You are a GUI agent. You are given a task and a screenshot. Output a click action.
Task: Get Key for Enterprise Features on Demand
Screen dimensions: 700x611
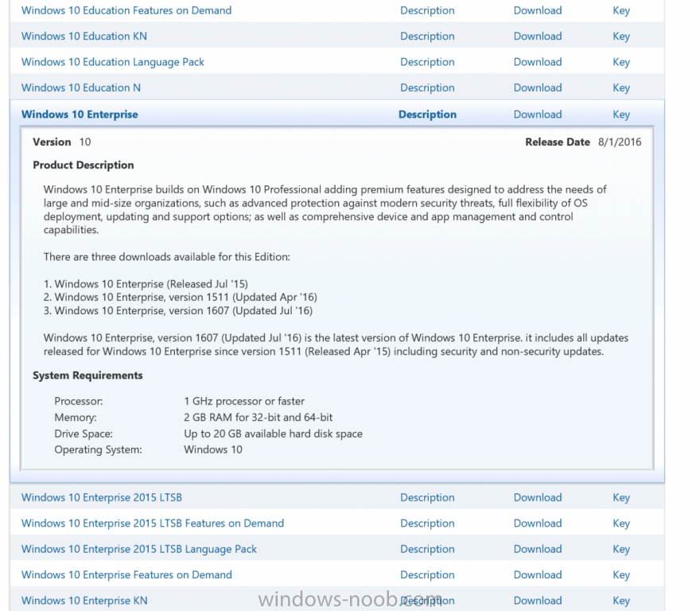(621, 575)
